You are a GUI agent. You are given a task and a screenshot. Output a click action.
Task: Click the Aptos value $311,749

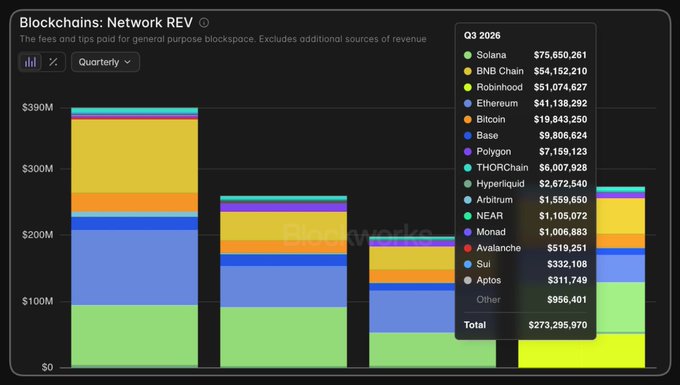567,280
